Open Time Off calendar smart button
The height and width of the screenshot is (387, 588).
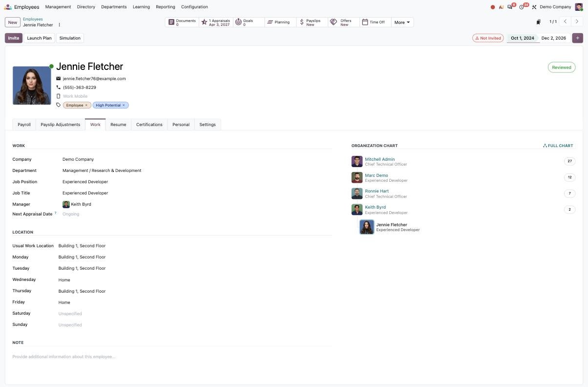pyautogui.click(x=375, y=22)
